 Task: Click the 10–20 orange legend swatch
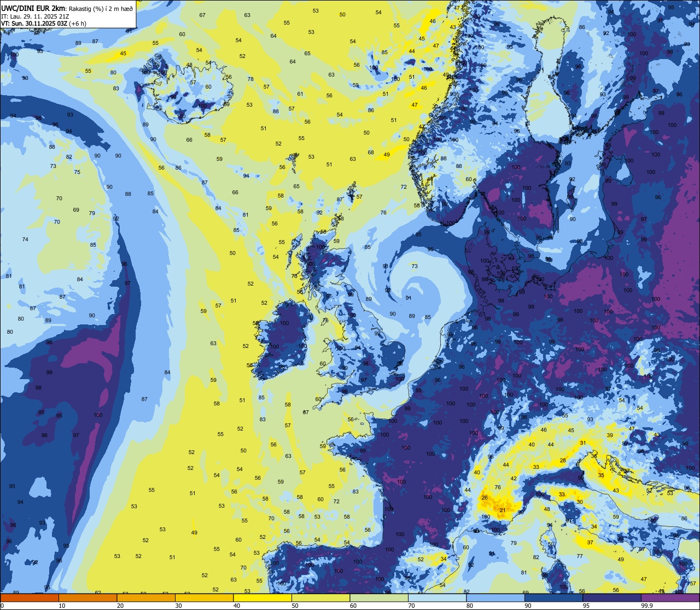[87, 597]
